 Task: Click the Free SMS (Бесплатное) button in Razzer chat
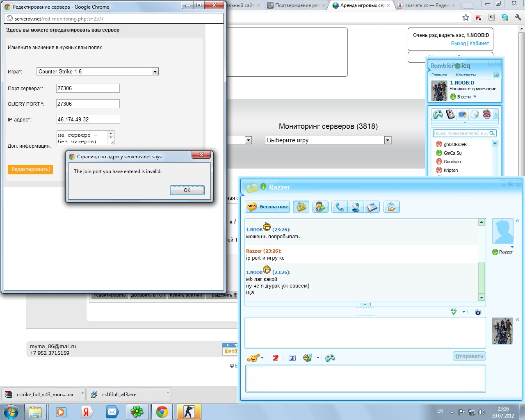click(267, 207)
